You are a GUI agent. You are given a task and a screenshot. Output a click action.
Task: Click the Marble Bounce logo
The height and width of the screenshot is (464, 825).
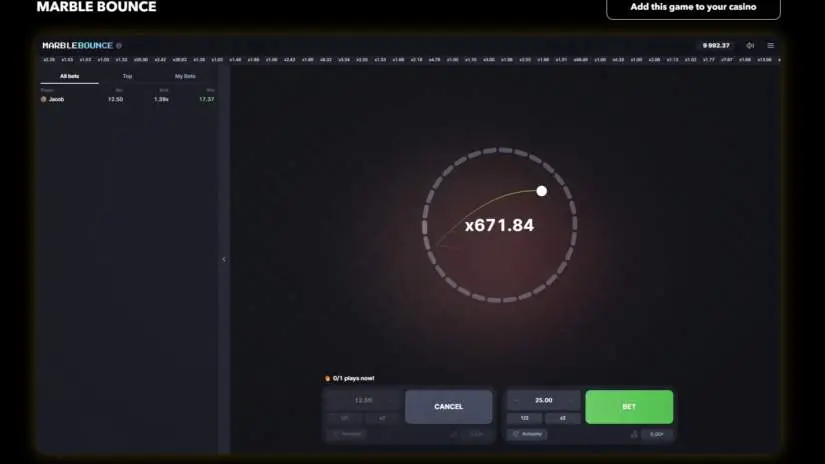tap(77, 45)
